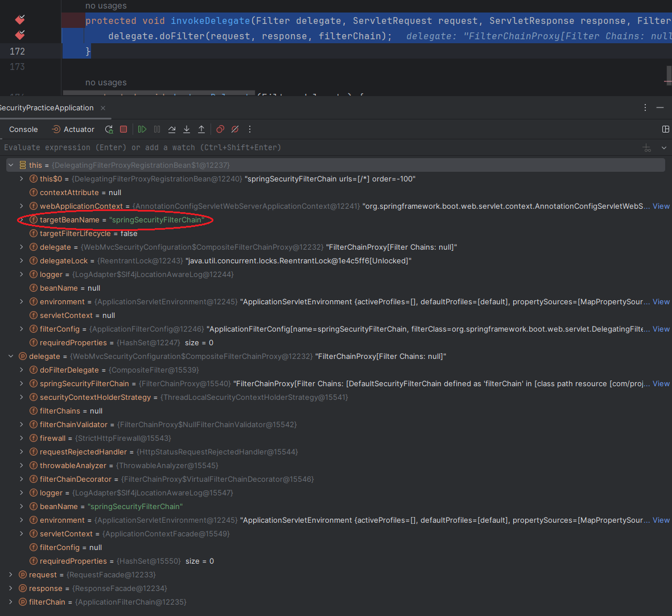
Task: Click View next to webApplicationContext value
Action: [x=661, y=206]
